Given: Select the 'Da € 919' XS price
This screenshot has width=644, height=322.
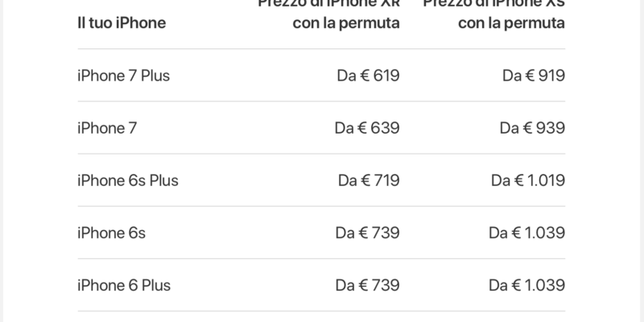Looking at the screenshot, I should coord(534,76).
